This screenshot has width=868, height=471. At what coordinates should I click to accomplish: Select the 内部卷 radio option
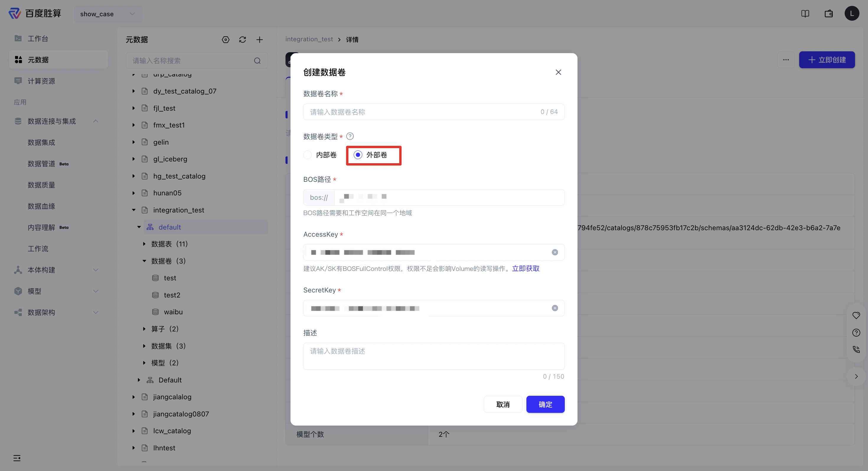[320, 155]
